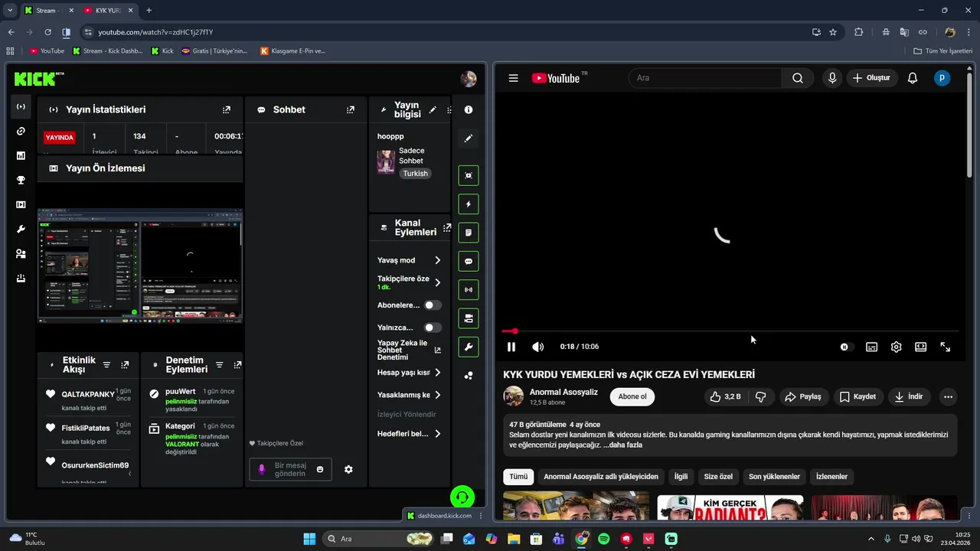Click the İndir download button
The height and width of the screenshot is (551, 980).
909,396
